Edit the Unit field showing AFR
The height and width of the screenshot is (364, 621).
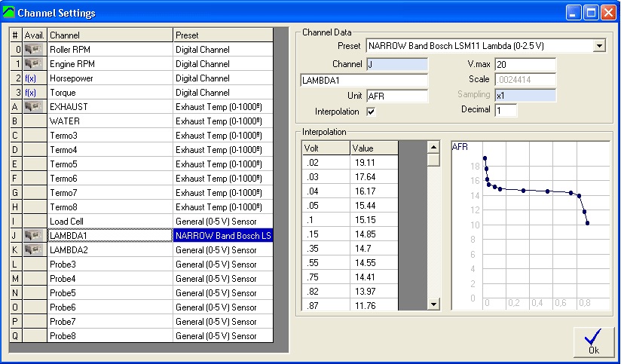[396, 96]
